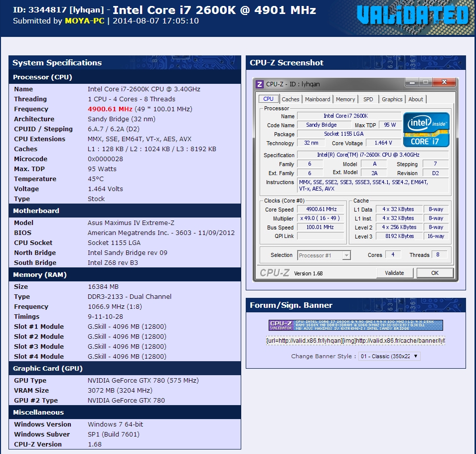Switch to the Memory tab

tap(345, 99)
